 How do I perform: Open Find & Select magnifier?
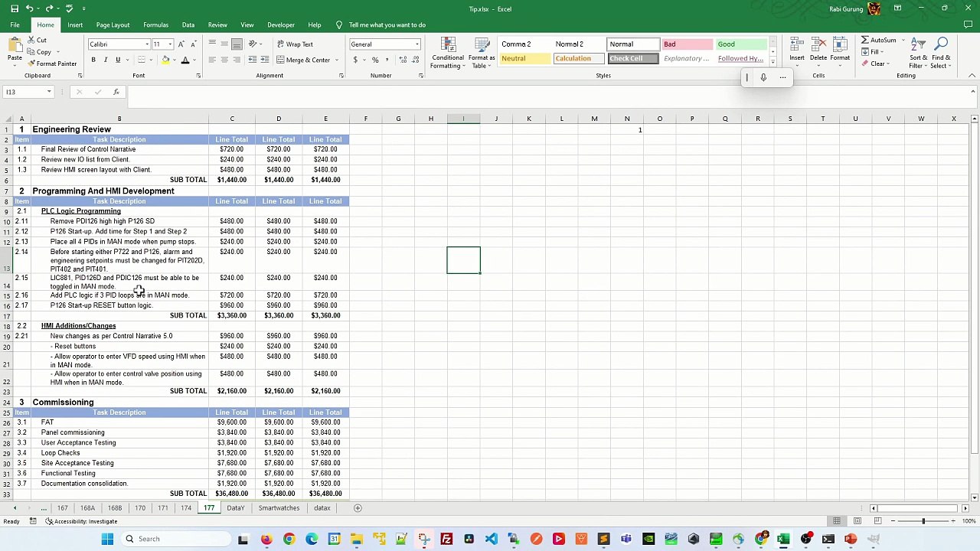[x=942, y=53]
